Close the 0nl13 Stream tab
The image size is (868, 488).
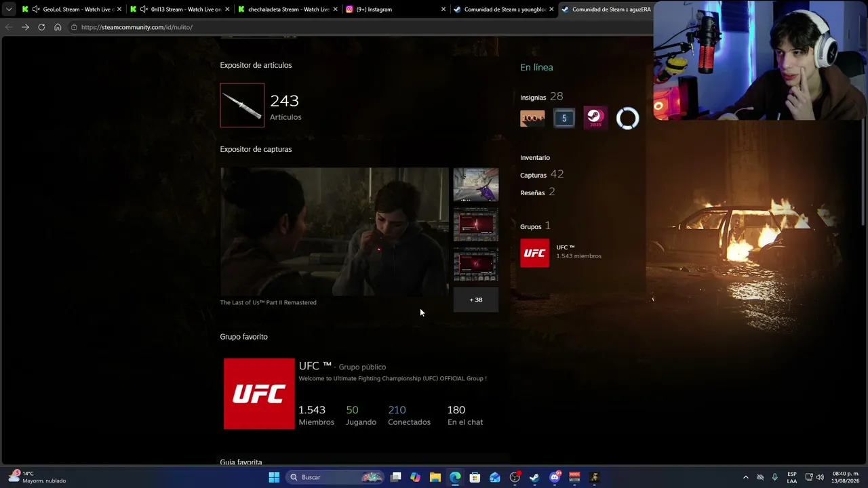coord(226,9)
